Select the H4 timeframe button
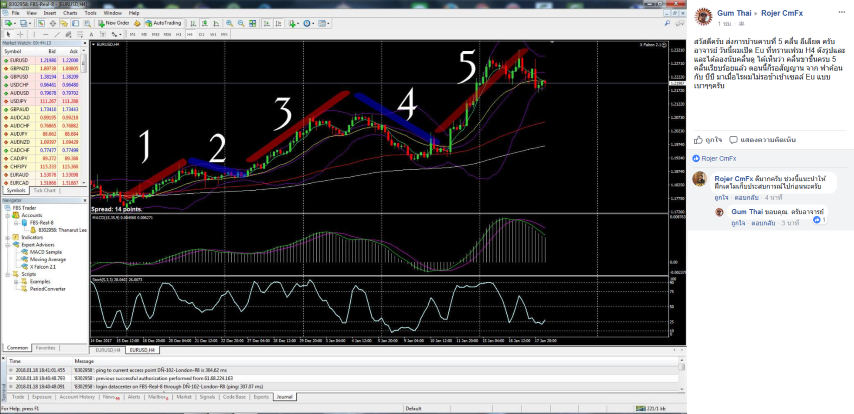Screen dimensions: 854x414 [190, 34]
